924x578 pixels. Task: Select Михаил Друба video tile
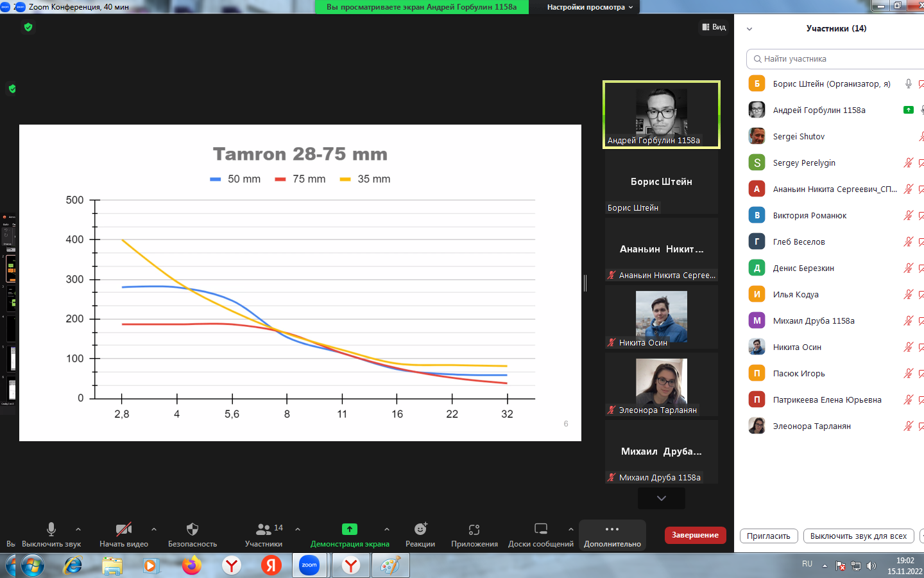(662, 451)
